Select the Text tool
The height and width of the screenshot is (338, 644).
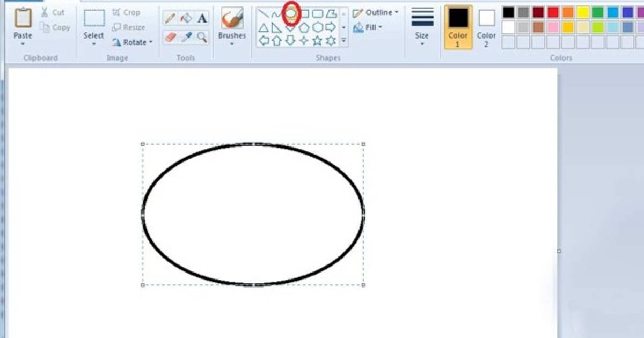[x=202, y=18]
